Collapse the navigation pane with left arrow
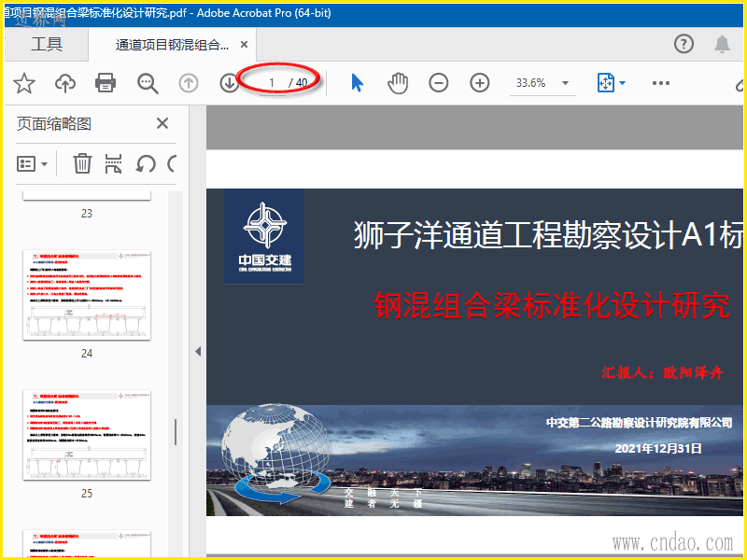Image resolution: width=747 pixels, height=560 pixels. point(198,352)
